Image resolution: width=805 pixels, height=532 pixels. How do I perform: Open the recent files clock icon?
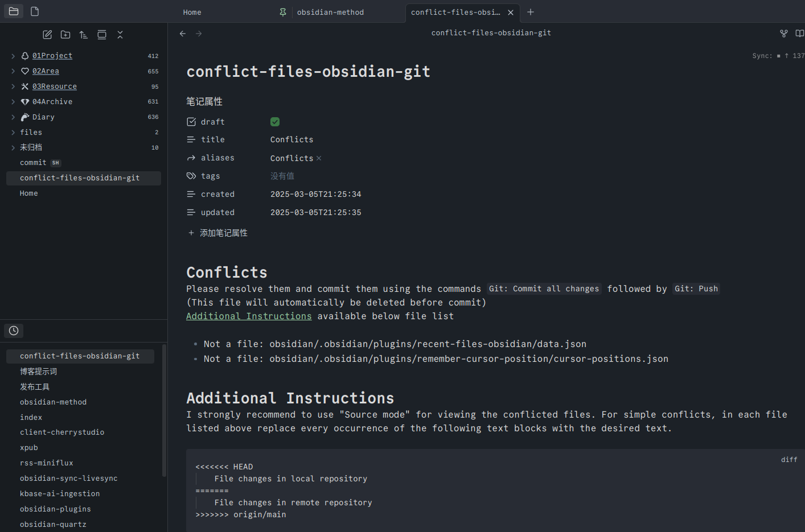[14, 331]
